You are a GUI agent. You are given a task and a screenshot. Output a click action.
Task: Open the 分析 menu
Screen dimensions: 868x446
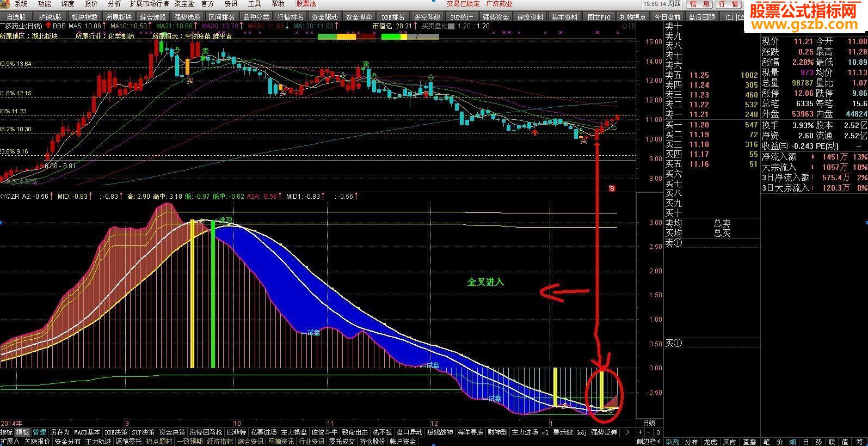[114, 4]
